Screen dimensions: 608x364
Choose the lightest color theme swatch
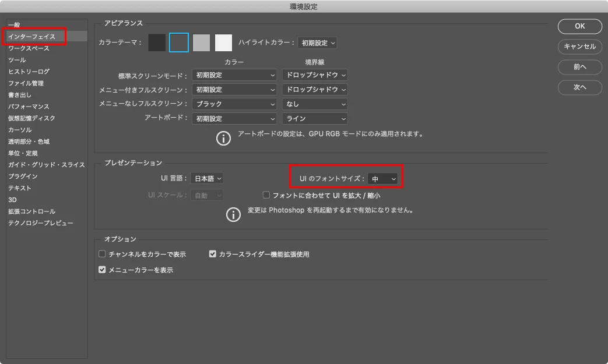pos(223,43)
